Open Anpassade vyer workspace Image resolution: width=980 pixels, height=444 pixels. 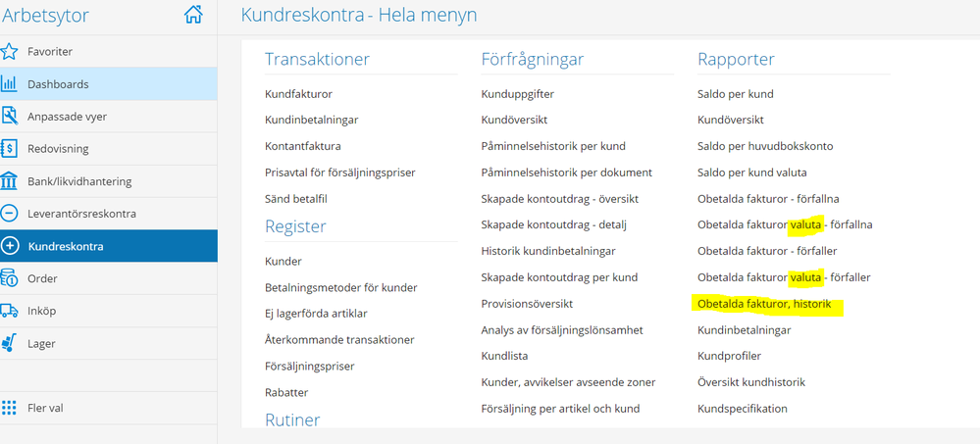[x=109, y=117]
